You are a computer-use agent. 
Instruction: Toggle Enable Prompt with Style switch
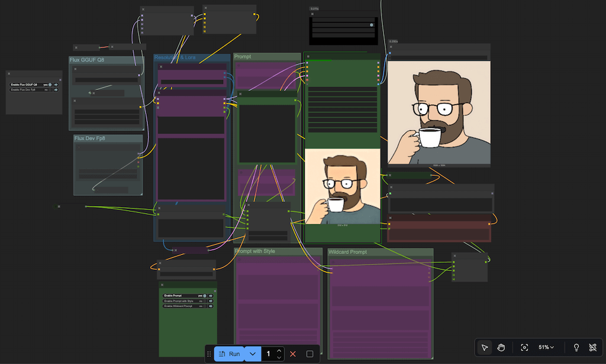click(204, 301)
